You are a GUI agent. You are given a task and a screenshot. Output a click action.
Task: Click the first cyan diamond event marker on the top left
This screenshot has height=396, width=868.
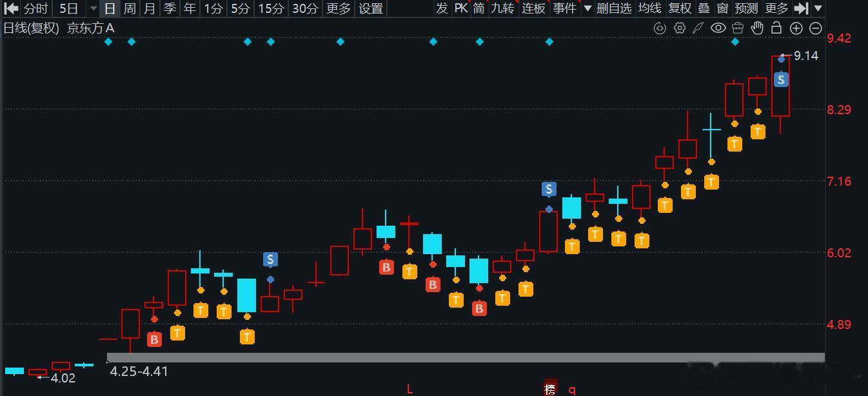pyautogui.click(x=108, y=42)
